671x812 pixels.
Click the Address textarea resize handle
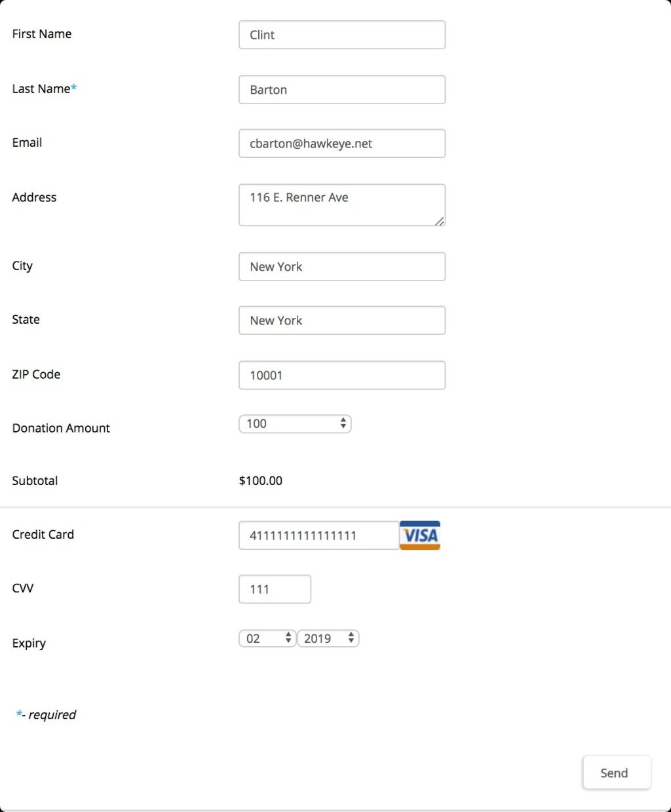click(440, 223)
